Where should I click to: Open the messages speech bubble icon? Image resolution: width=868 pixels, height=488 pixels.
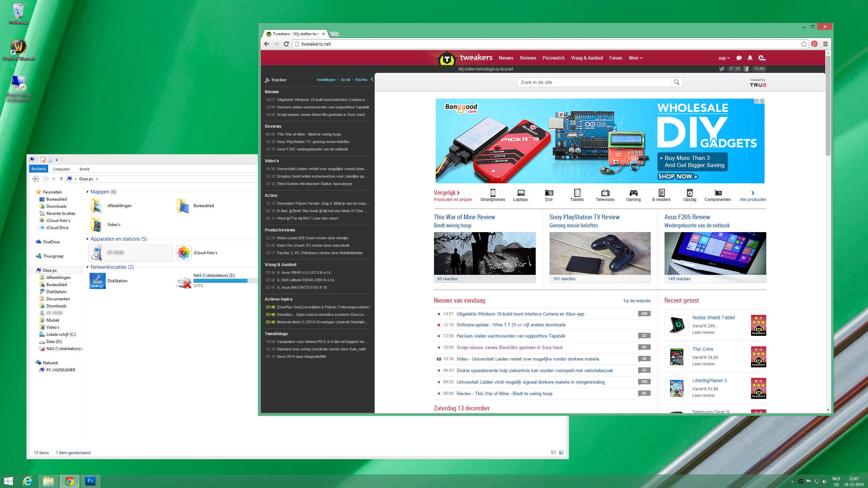[x=739, y=58]
